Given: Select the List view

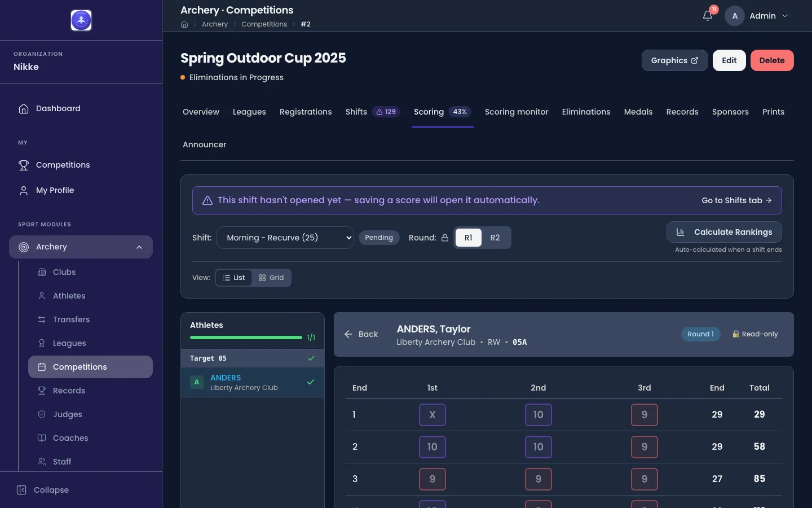Looking at the screenshot, I should 234,278.
